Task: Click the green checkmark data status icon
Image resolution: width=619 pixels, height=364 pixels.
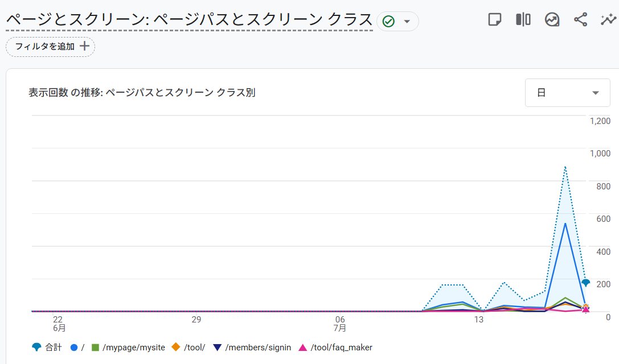Action: (388, 22)
